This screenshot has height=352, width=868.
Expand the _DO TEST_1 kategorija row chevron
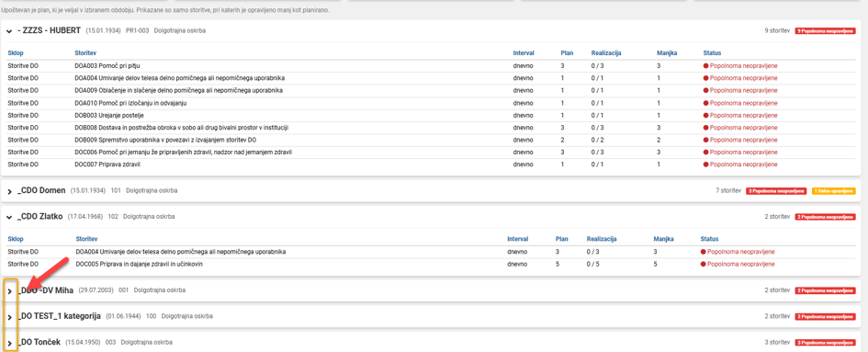(x=9, y=317)
